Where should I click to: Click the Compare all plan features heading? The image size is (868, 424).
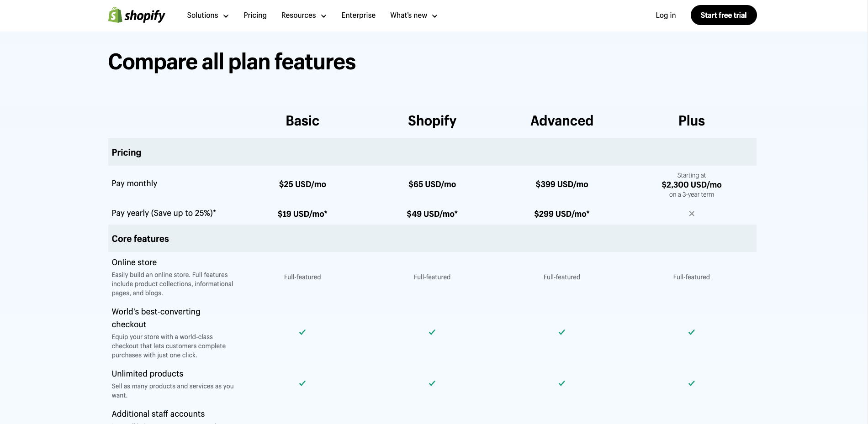tap(232, 62)
